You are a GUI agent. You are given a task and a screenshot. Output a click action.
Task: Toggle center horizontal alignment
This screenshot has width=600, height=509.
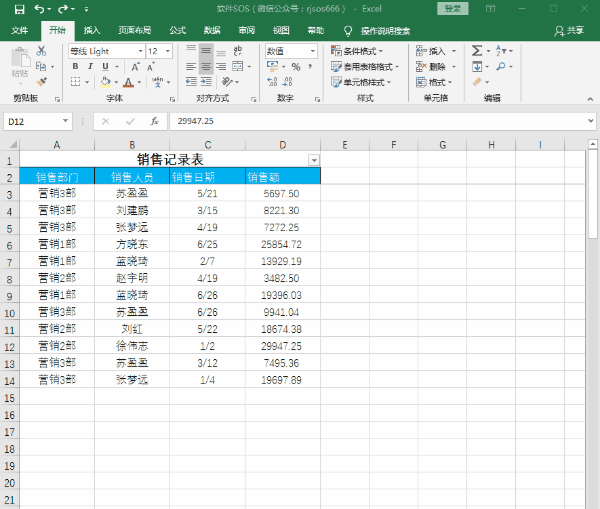coord(206,67)
